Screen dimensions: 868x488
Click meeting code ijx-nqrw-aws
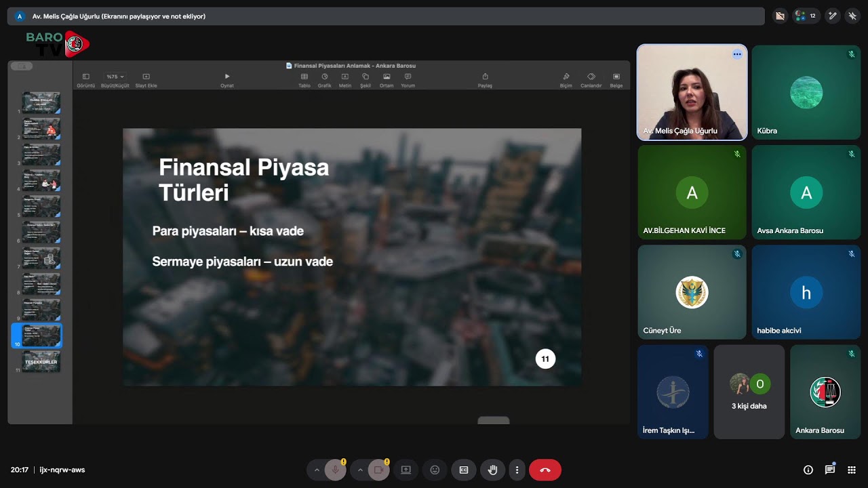(x=62, y=470)
